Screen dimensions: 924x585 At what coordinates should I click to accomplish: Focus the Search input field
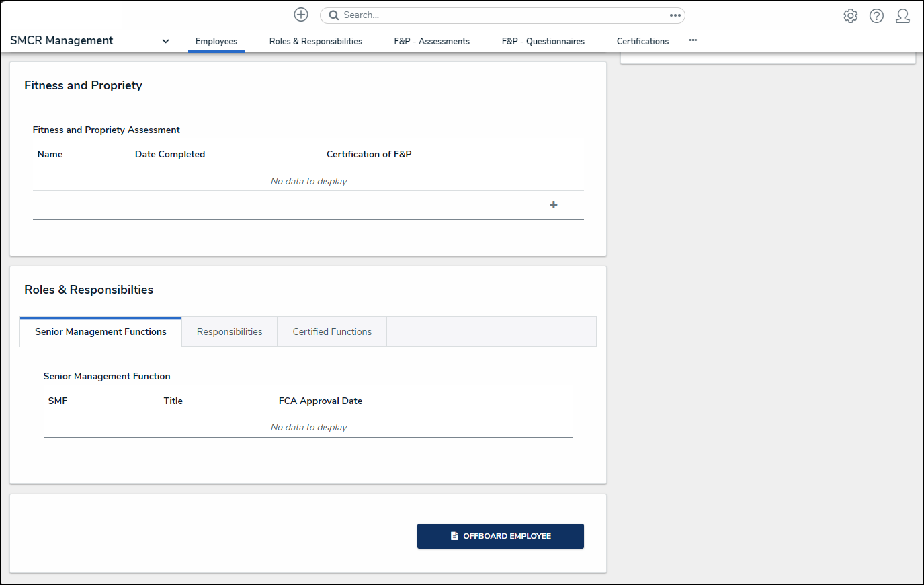tap(497, 15)
